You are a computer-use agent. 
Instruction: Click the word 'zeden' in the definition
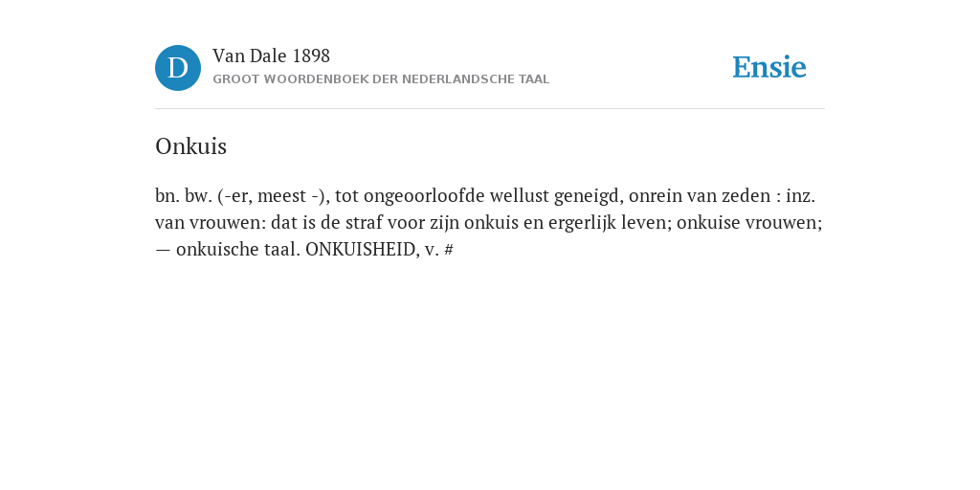pos(746,195)
